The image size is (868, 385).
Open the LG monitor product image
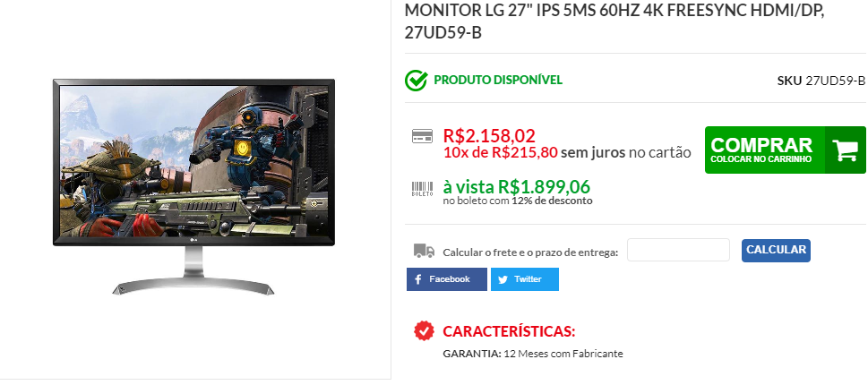[193, 186]
